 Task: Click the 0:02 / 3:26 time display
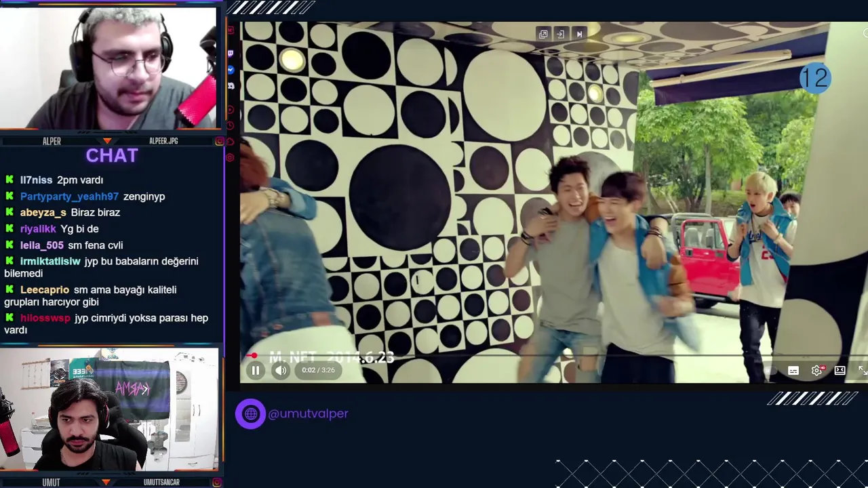click(318, 370)
